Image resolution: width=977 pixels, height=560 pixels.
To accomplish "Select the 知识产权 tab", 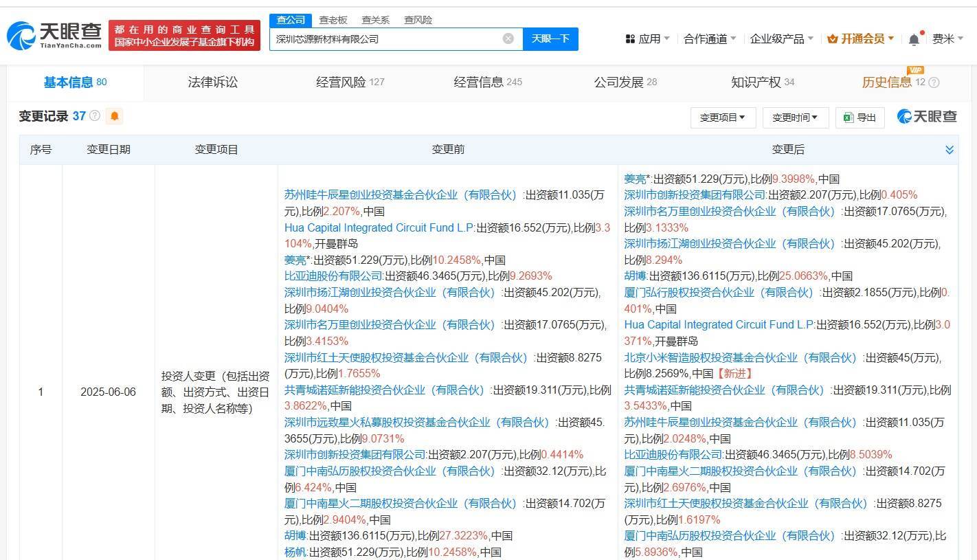I will click(763, 82).
